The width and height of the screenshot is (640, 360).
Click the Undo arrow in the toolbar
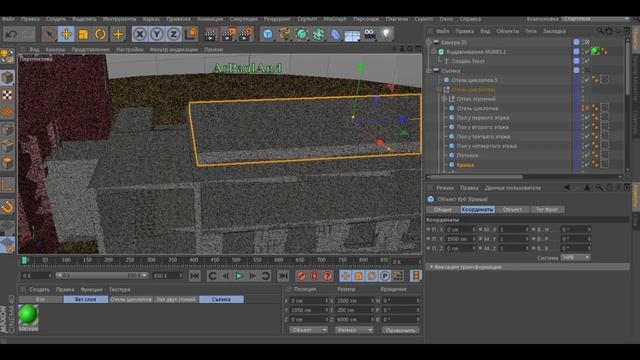click(x=11, y=34)
